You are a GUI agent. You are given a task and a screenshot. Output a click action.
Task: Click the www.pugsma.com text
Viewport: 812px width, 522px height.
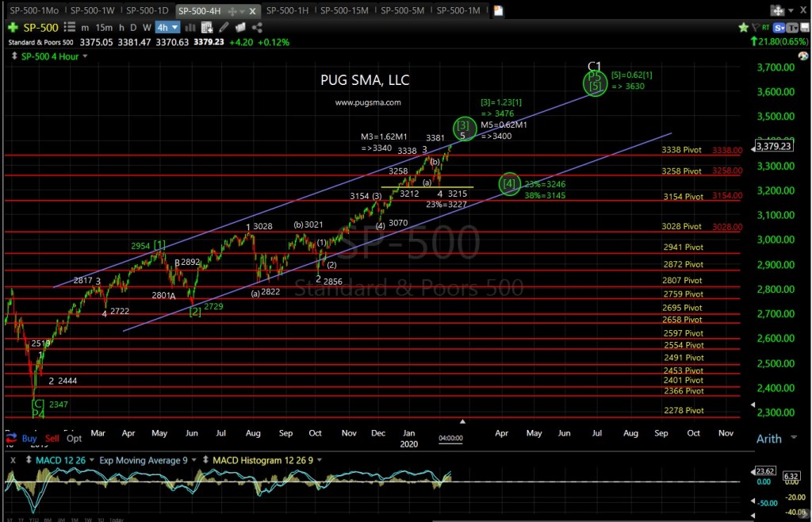point(368,102)
